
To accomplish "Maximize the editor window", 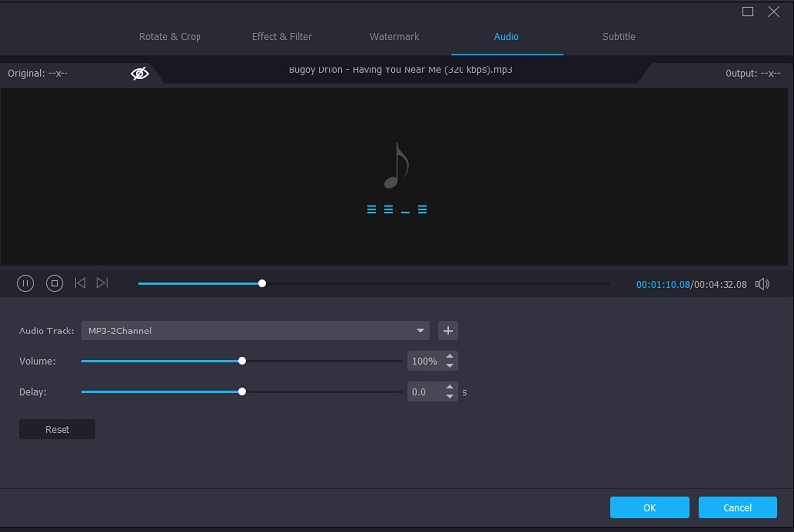I will [x=748, y=12].
